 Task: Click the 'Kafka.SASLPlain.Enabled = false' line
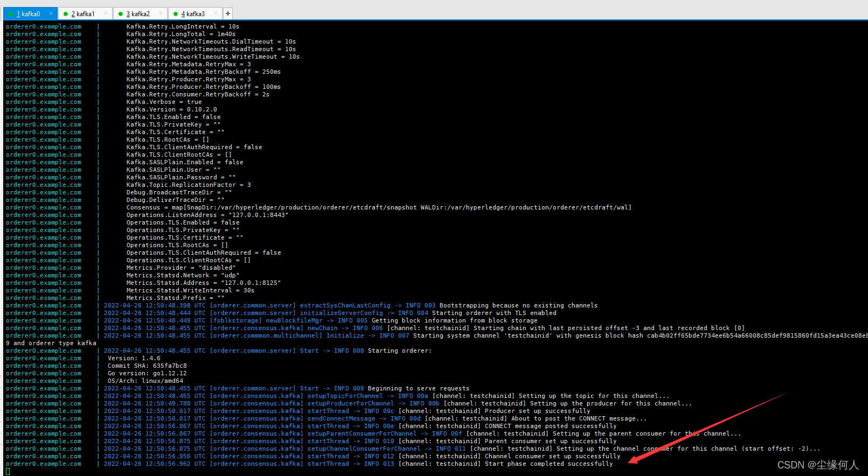[x=185, y=162]
